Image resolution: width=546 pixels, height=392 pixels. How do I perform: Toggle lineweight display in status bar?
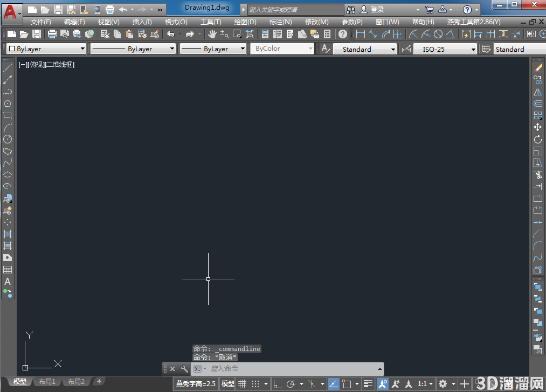tap(368, 384)
